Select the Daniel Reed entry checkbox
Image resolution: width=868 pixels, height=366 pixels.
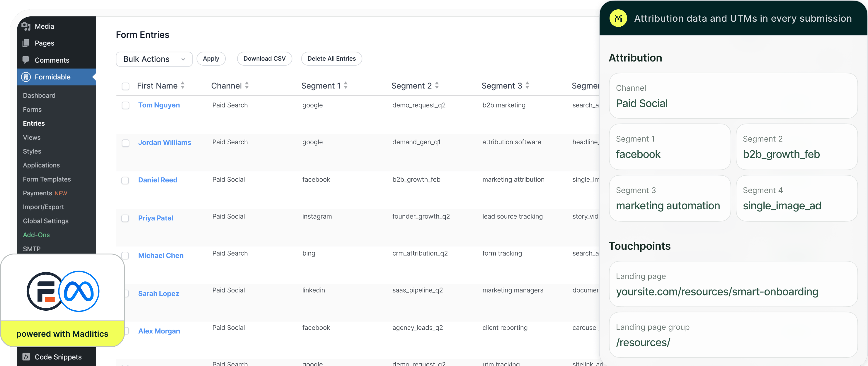tap(125, 180)
